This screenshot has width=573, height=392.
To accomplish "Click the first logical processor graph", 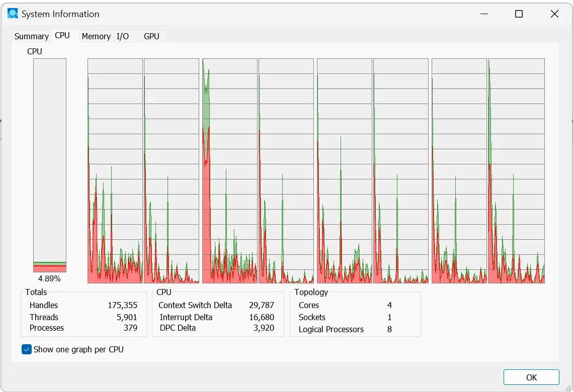I will [115, 171].
